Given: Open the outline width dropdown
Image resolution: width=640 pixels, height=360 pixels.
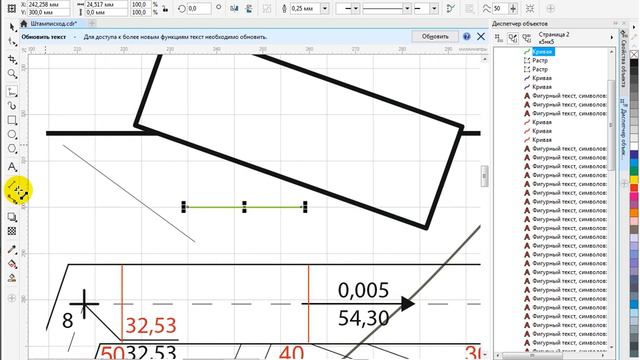Looking at the screenshot, I should tap(324, 8).
